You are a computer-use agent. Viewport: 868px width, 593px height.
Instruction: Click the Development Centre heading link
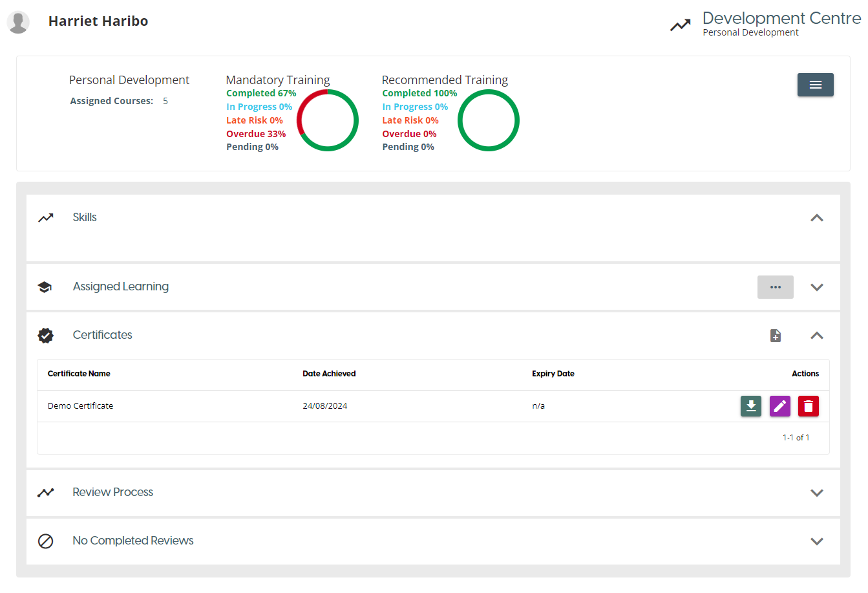coord(781,18)
